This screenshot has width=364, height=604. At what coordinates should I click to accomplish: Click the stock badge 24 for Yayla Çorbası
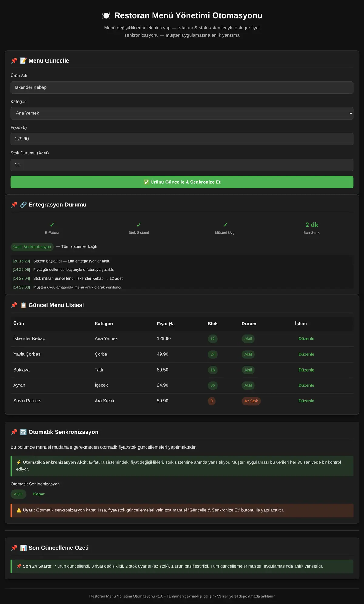(x=213, y=354)
